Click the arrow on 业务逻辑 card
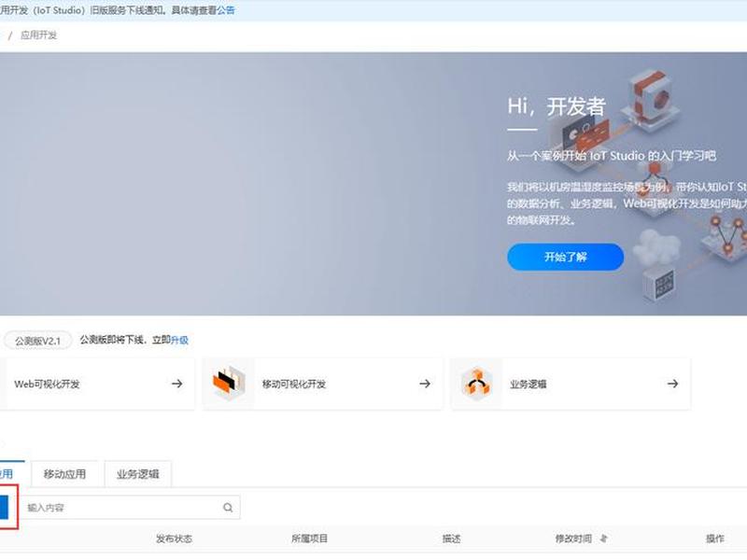747x560 pixels. click(672, 384)
